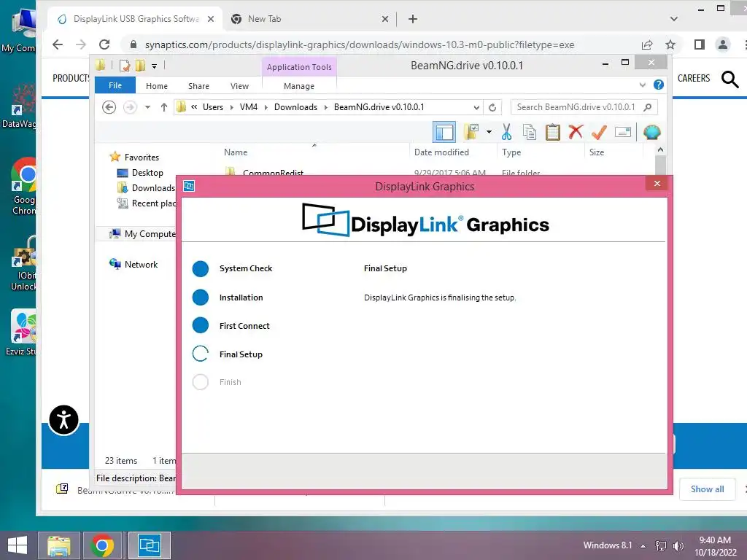This screenshot has height=560, width=747.
Task: Click the Cut scissors icon in Explorer toolbar
Action: click(506, 132)
